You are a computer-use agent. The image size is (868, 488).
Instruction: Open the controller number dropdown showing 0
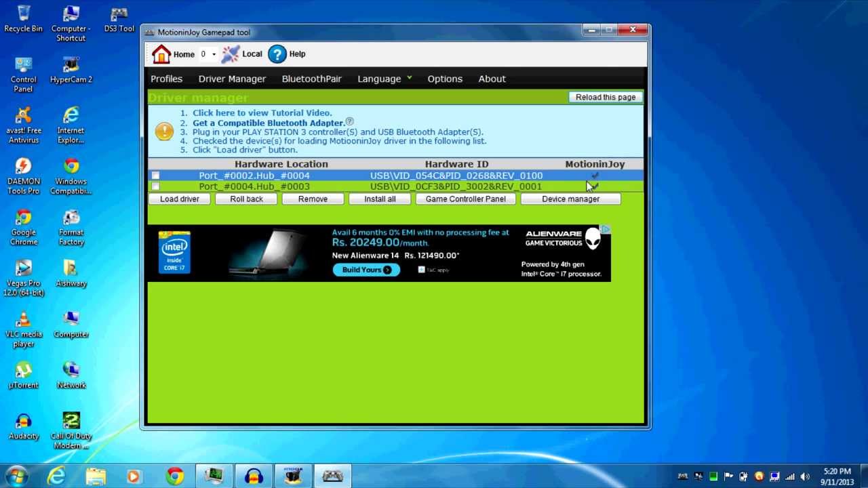coord(208,54)
